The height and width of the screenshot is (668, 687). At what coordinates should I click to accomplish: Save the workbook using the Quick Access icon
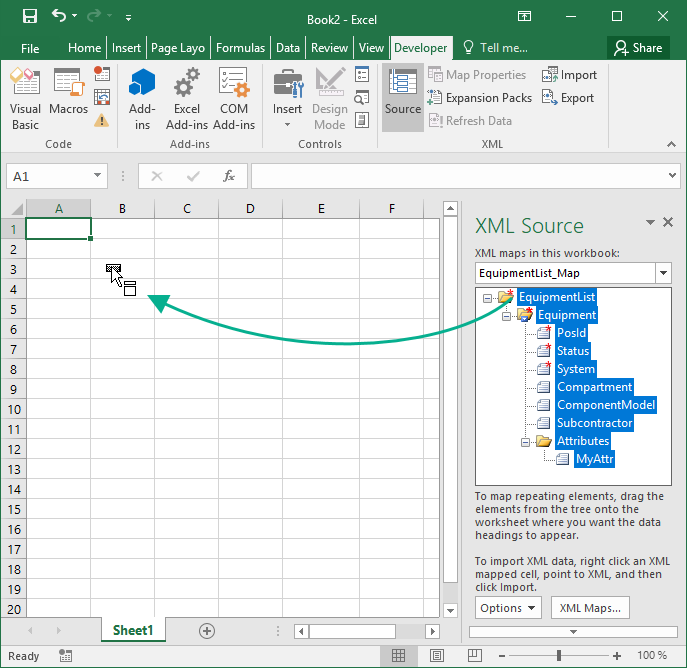click(29, 17)
